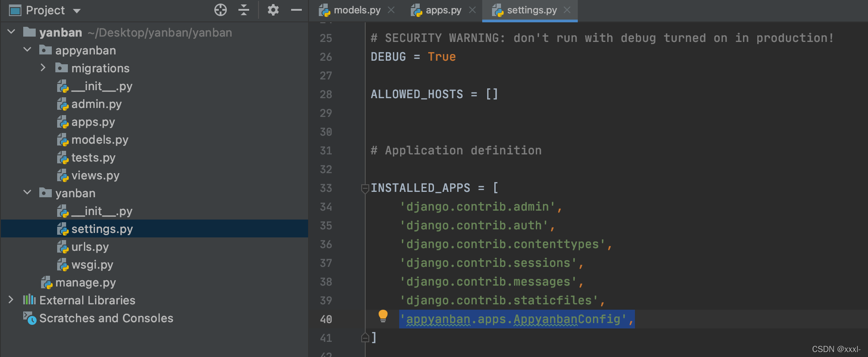Click the 'django.contrib.contenttypes' string

coord(503,245)
